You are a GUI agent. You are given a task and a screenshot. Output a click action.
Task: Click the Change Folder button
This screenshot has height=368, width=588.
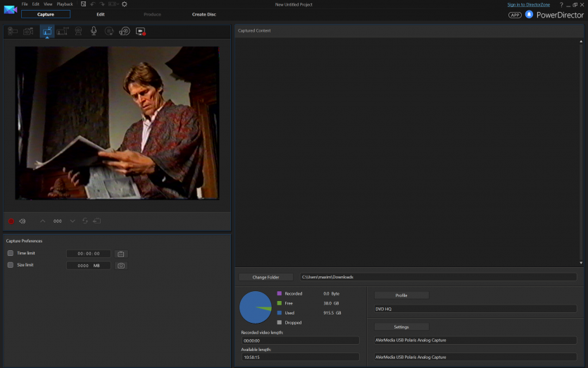[x=266, y=277]
